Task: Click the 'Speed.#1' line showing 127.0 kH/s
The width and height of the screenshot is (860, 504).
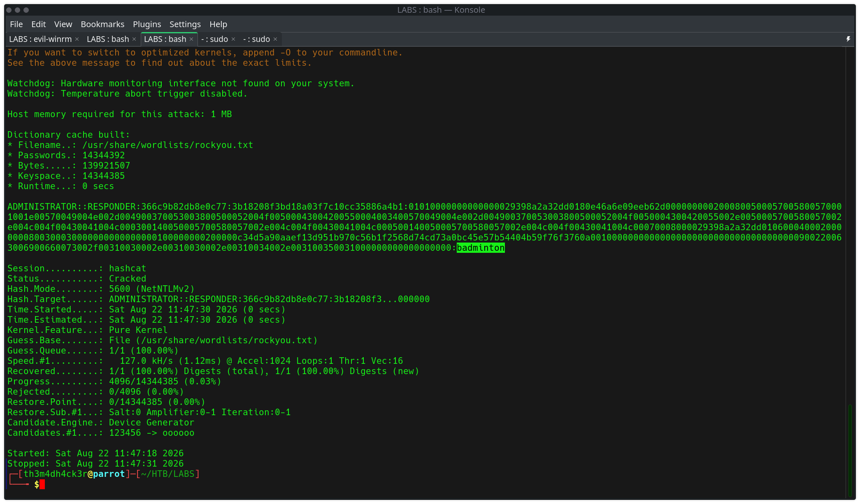Action: [x=205, y=361]
